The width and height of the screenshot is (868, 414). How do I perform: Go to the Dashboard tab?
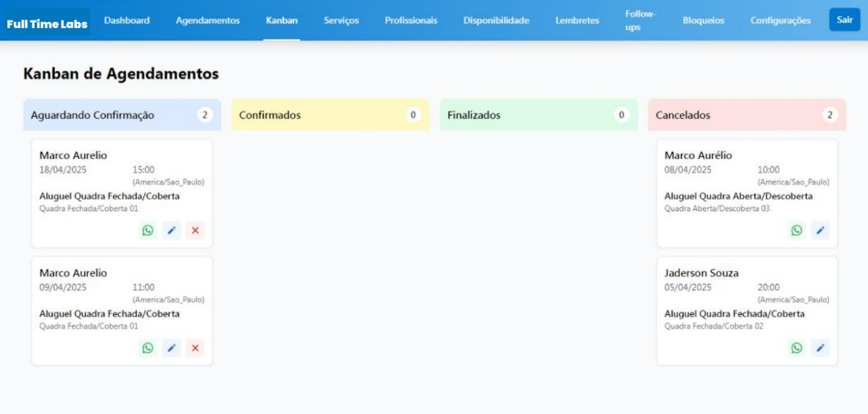click(126, 20)
